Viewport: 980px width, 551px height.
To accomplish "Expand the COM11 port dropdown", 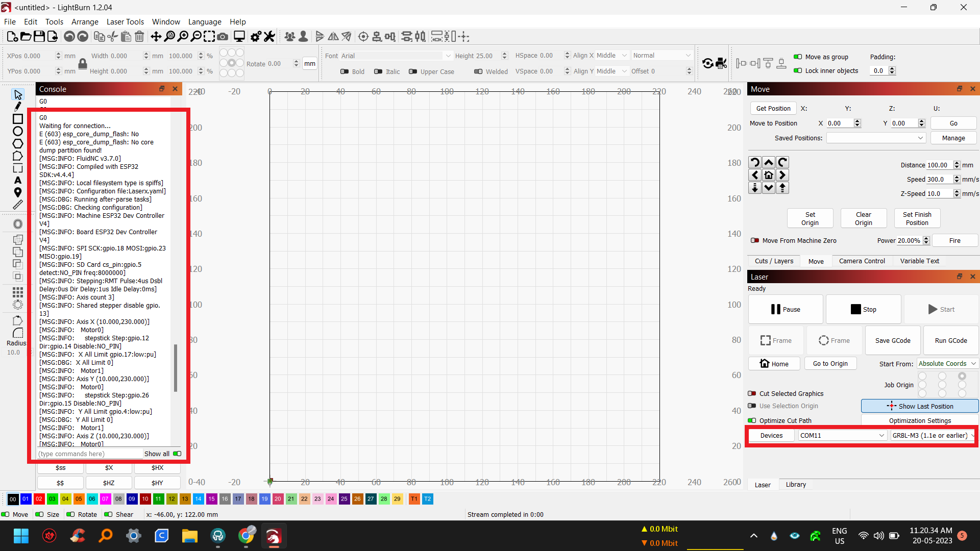I will [x=842, y=436].
